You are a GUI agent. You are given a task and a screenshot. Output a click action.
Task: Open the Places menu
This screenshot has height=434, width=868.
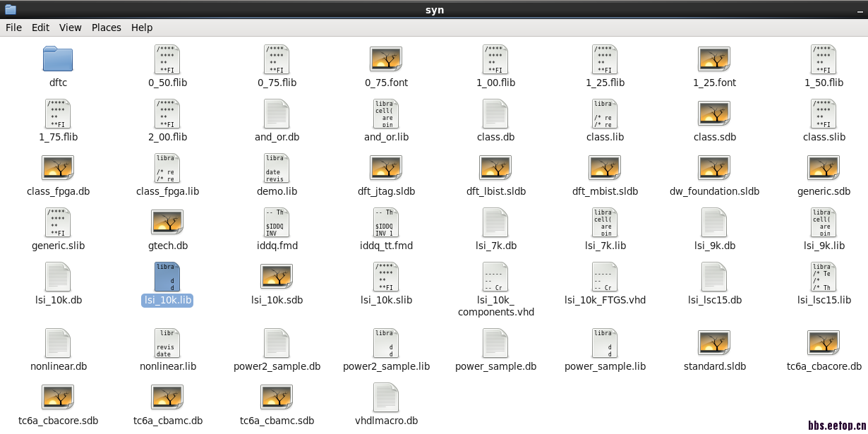click(x=107, y=28)
